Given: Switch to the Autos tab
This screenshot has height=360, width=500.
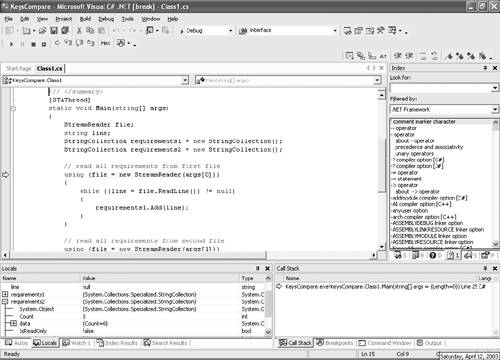Looking at the screenshot, I should 17,343.
